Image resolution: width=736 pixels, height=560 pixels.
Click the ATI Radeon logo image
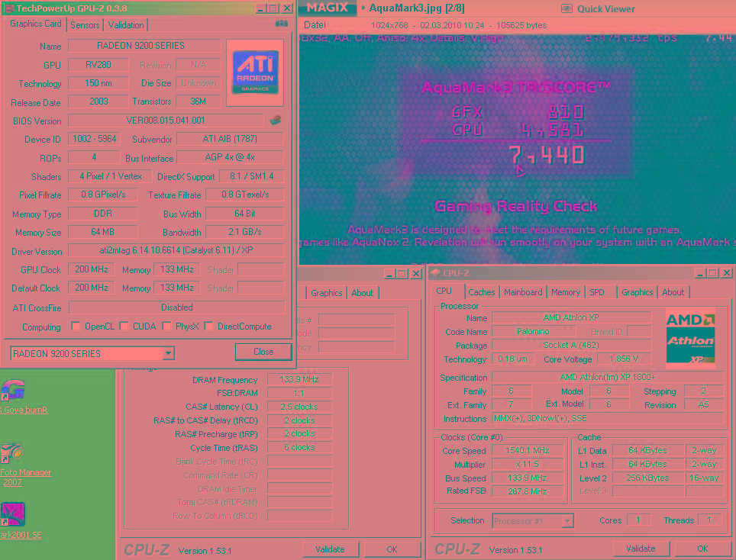255,72
